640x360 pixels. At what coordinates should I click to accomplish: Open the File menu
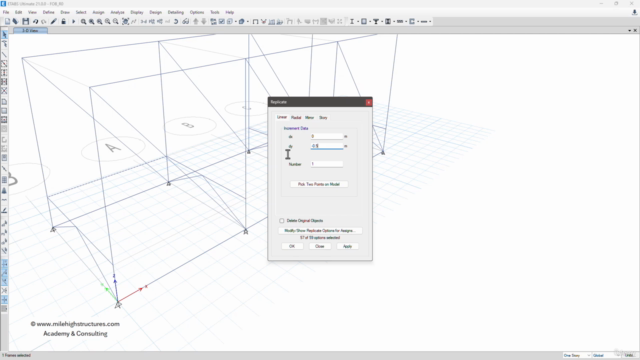(x=6, y=12)
